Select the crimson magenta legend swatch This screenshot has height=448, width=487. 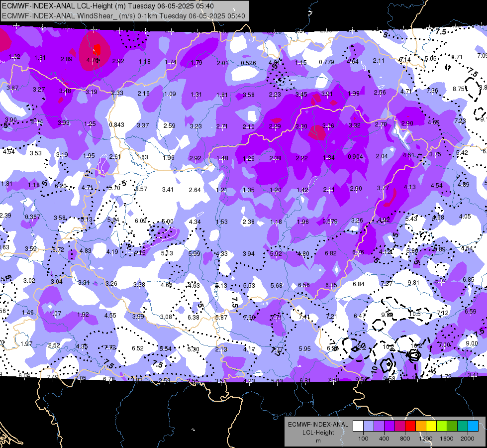(x=400, y=426)
